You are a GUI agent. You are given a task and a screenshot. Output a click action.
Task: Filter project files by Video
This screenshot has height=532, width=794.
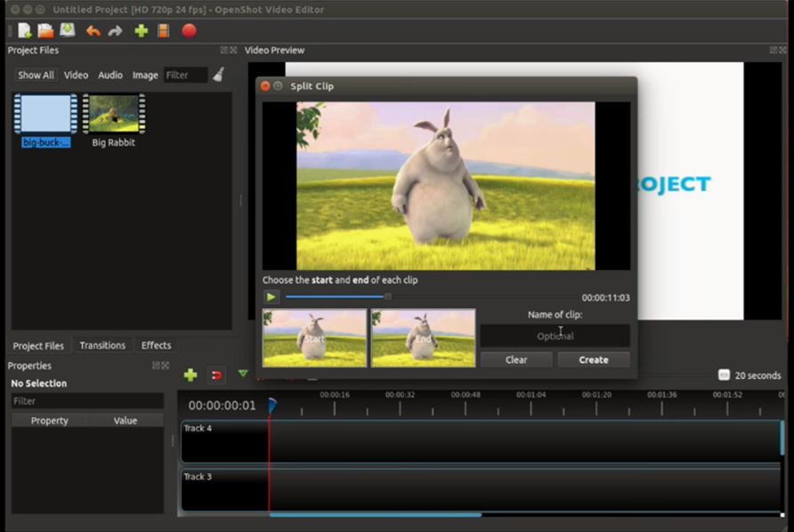(76, 75)
